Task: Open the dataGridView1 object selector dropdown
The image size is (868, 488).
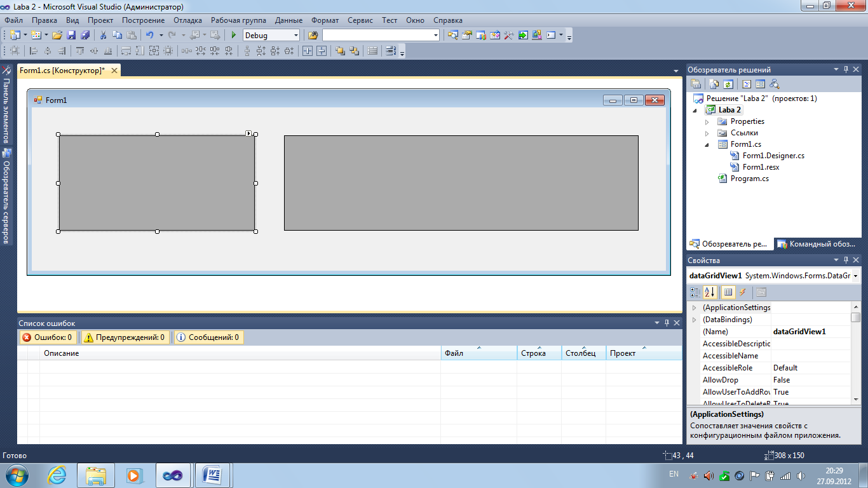Action: point(856,276)
